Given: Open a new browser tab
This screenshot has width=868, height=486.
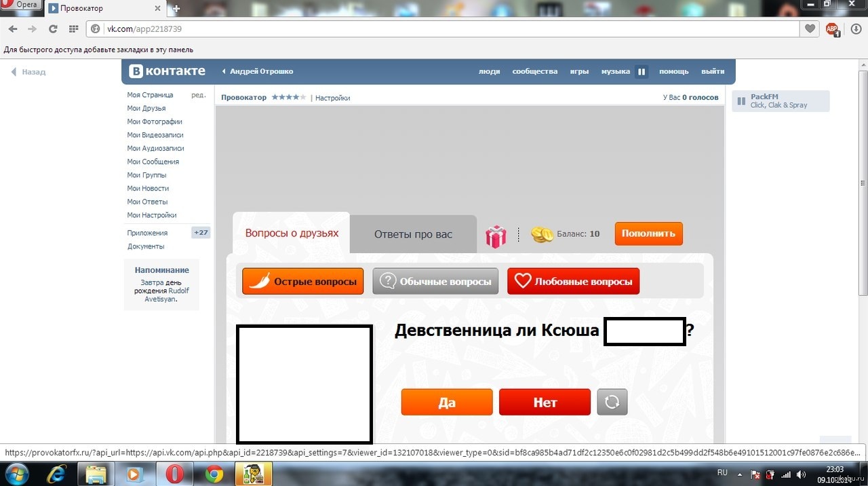Looking at the screenshot, I should tap(176, 9).
